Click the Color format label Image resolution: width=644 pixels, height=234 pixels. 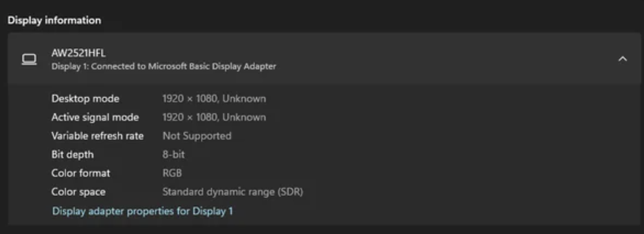click(81, 173)
